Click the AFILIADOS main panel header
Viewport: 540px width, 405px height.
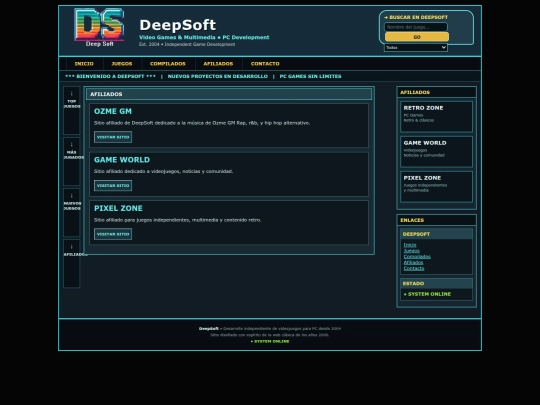(x=229, y=94)
